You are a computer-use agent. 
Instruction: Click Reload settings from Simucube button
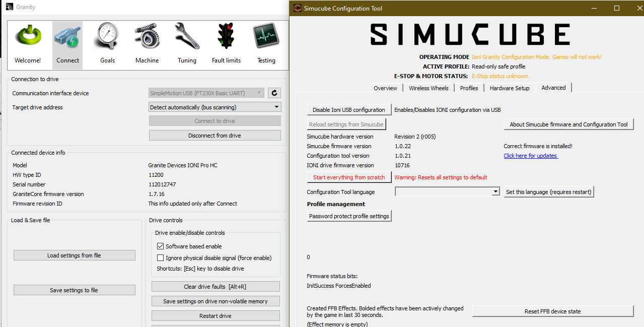346,124
